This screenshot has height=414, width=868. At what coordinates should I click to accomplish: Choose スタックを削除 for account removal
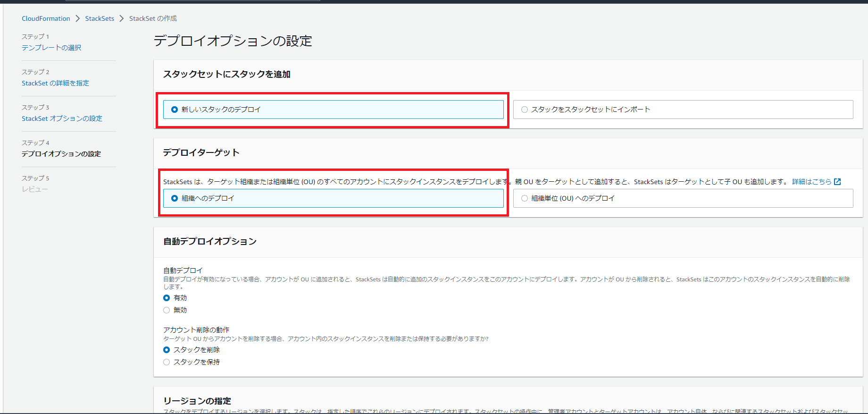tap(167, 350)
